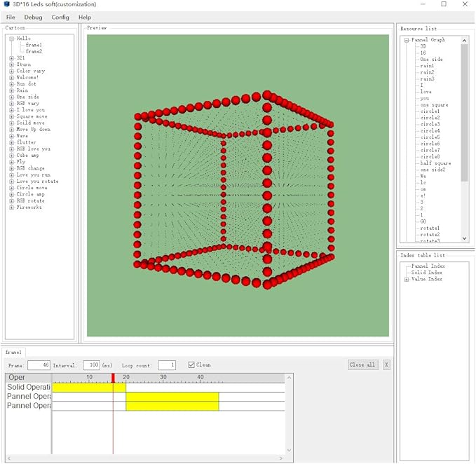Expand the Fireworks cartoon node
This screenshot has width=476, height=464.
click(11, 207)
